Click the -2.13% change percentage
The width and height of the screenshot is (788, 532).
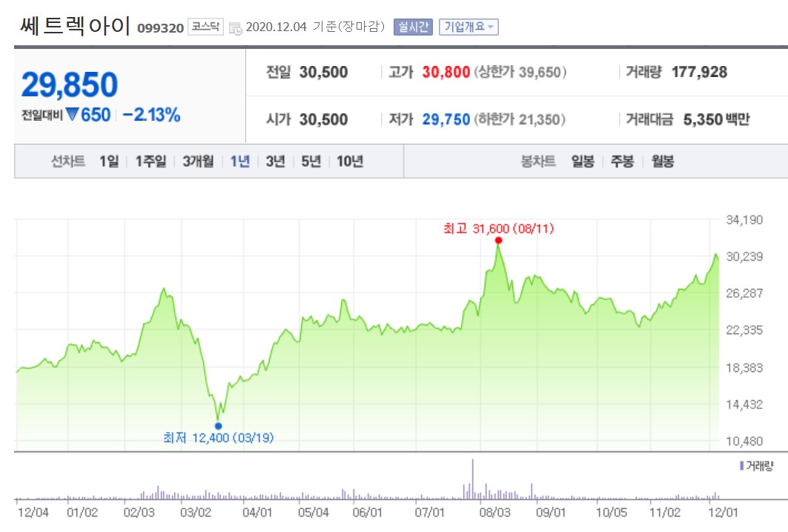coord(151,115)
